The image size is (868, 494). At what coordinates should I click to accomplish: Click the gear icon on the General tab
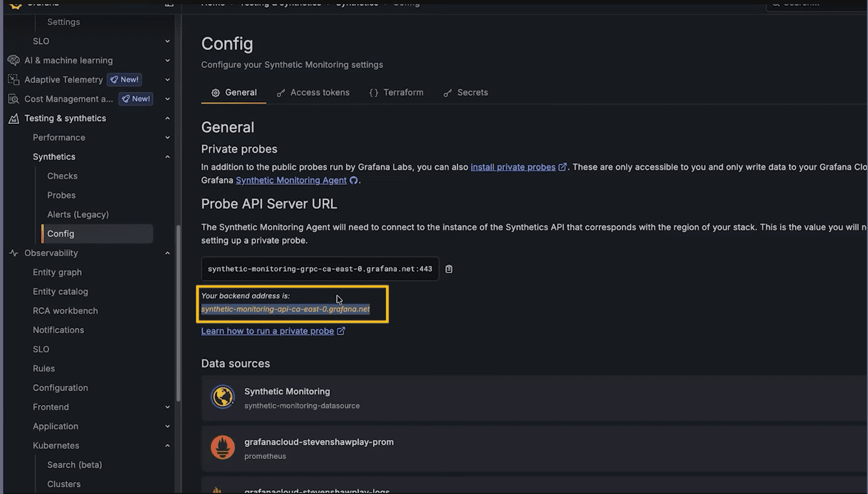(x=216, y=92)
